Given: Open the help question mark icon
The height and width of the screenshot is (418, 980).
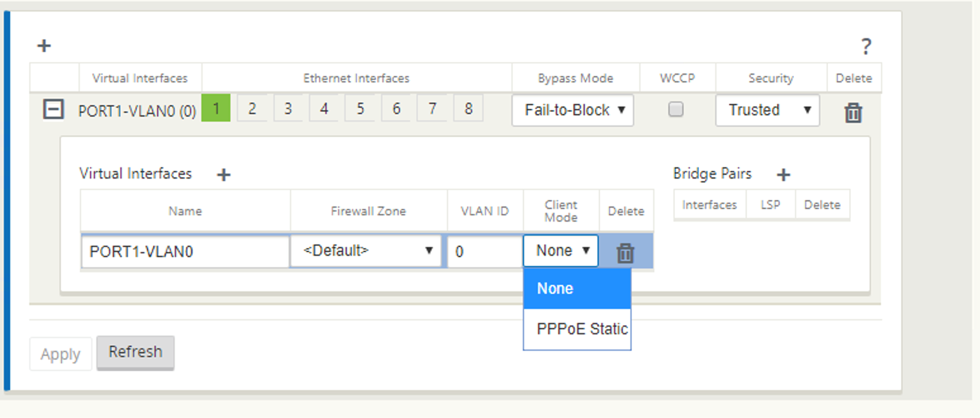Looking at the screenshot, I should [x=865, y=46].
